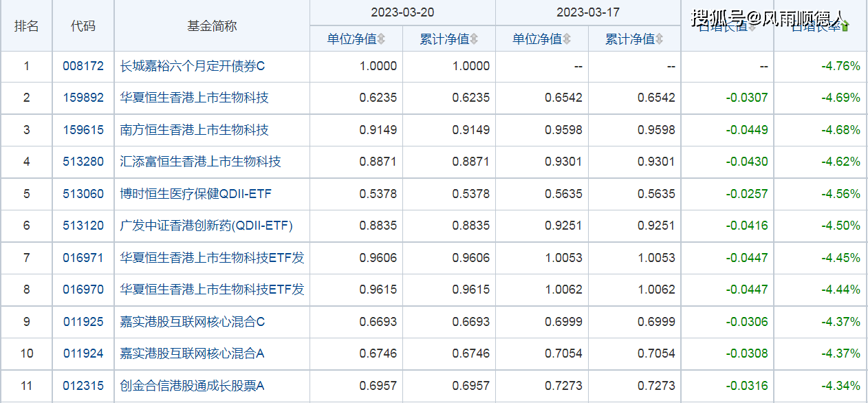868x403 pixels.
Task: Click the 基金简称 column header
Action: [x=212, y=26]
